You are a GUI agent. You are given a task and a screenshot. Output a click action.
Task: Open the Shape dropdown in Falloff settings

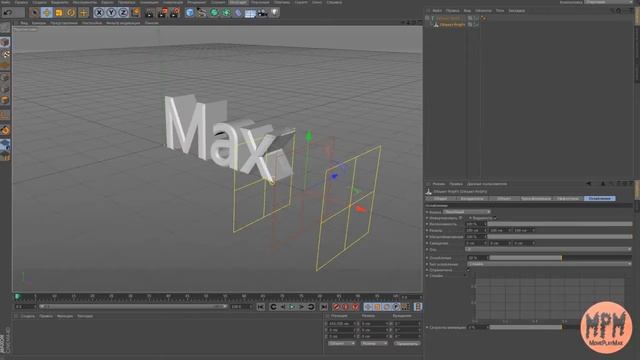[467, 212]
